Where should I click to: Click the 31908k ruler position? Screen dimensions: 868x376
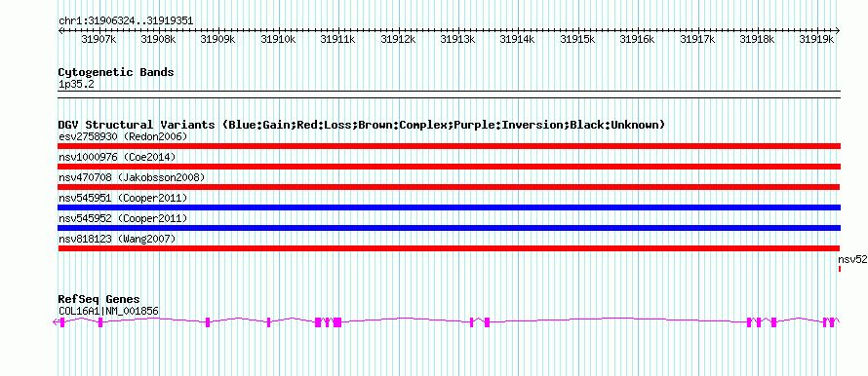click(x=158, y=39)
